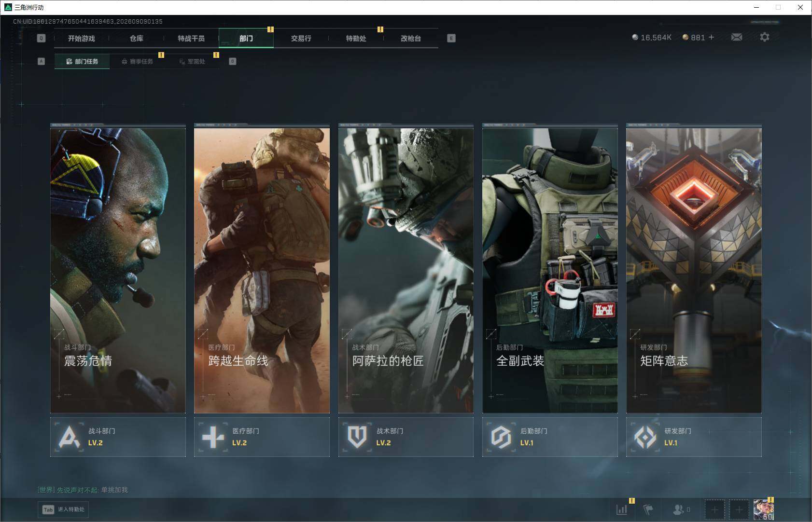Click the 进入特勤处 Tab button

point(64,509)
